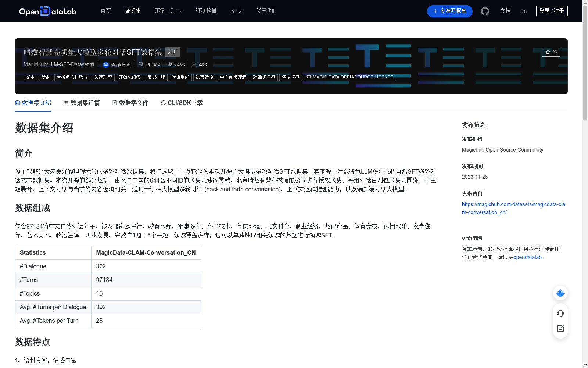Click the blue bird floating assistant icon
The width and height of the screenshot is (588, 368).
[560, 293]
